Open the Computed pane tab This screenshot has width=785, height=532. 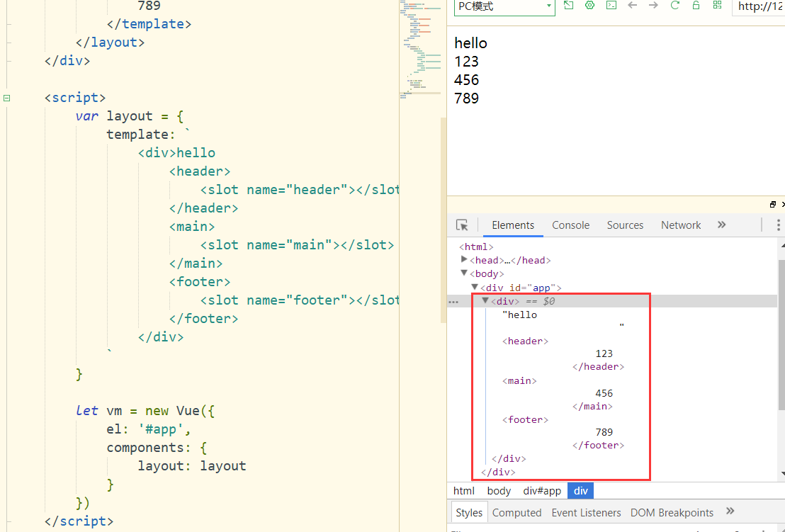pyautogui.click(x=516, y=513)
